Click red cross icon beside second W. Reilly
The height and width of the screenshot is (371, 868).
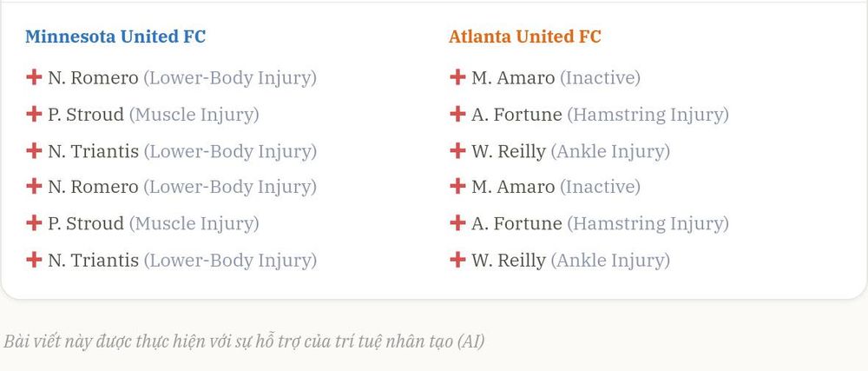[457, 259]
